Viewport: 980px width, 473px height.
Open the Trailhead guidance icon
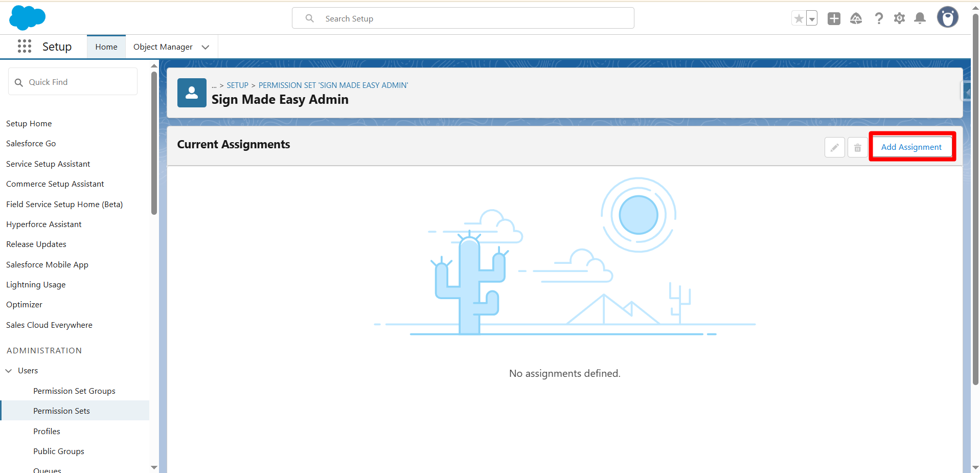tap(856, 19)
